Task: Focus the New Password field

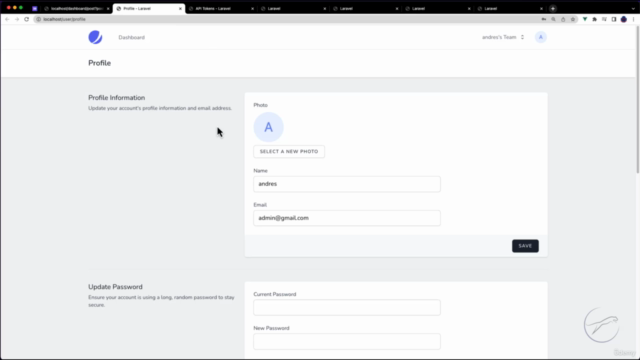Action: pyautogui.click(x=347, y=341)
